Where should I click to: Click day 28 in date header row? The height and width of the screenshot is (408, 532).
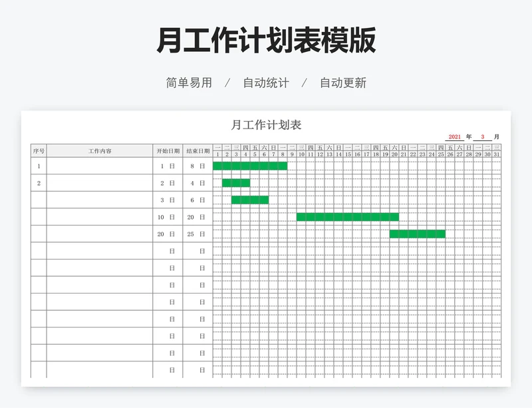click(469, 154)
